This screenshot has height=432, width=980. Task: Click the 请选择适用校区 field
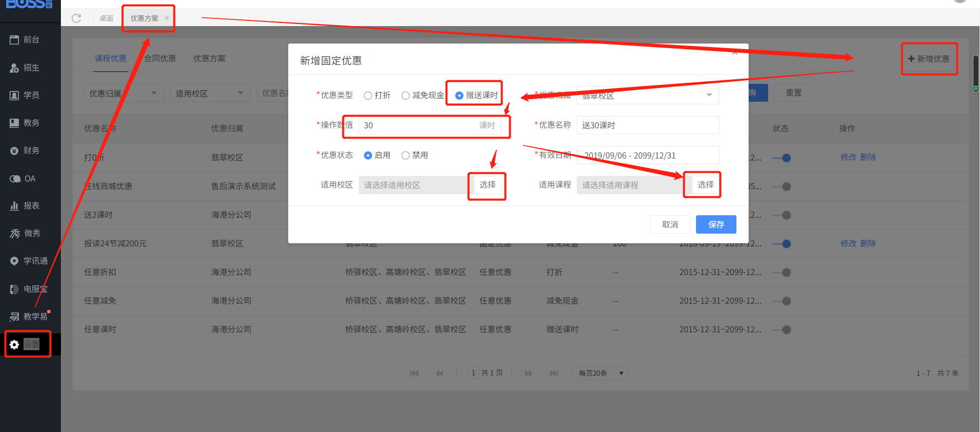(x=416, y=185)
